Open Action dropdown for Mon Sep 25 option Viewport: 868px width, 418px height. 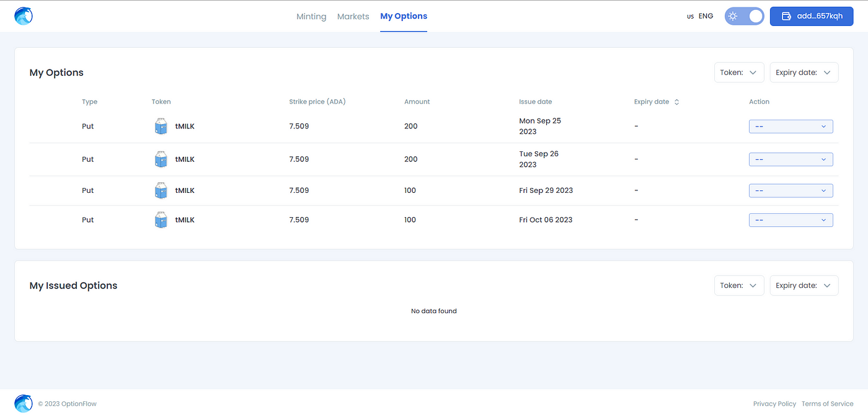(x=791, y=127)
